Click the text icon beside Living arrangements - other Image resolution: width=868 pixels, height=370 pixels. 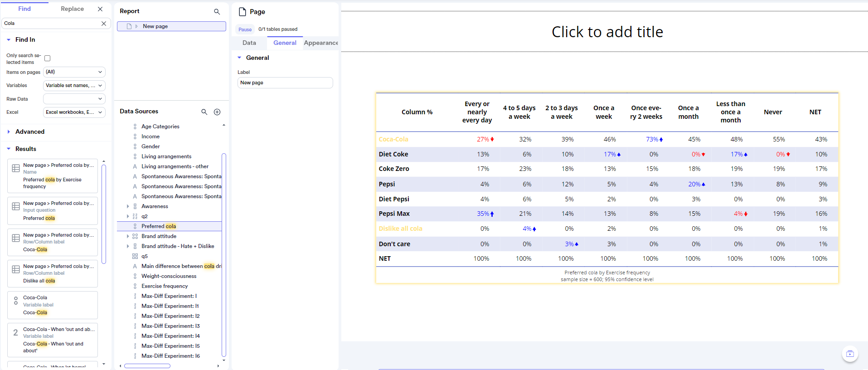click(x=135, y=166)
